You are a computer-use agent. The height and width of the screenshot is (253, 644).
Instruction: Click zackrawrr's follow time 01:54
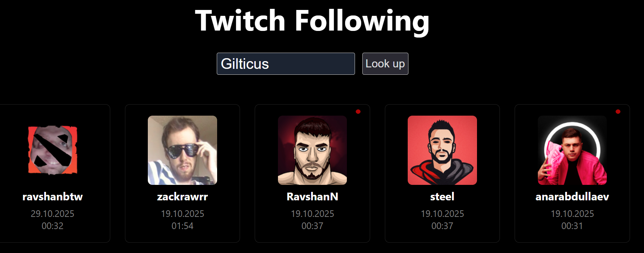(182, 226)
